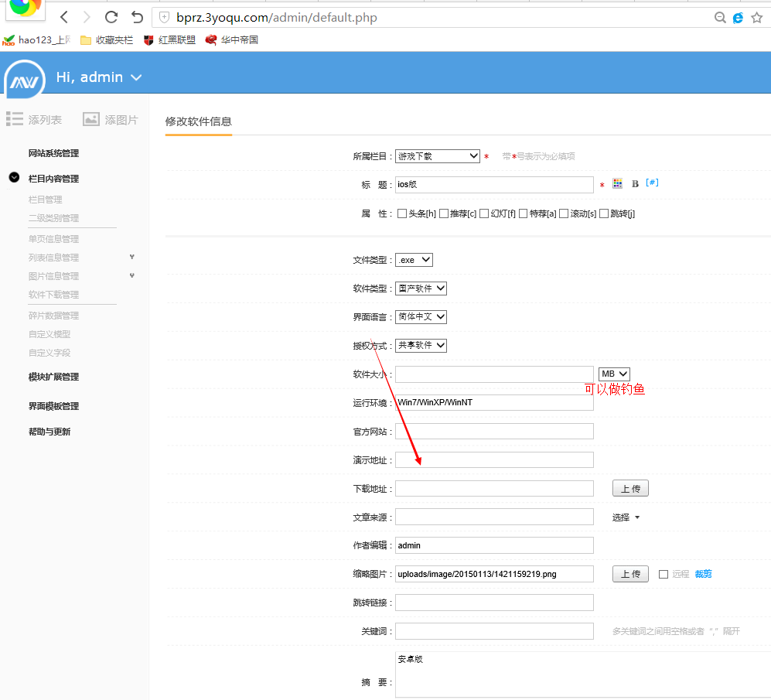Image resolution: width=771 pixels, height=700 pixels.
Task: Open the MB size unit dropdown
Action: coord(614,374)
